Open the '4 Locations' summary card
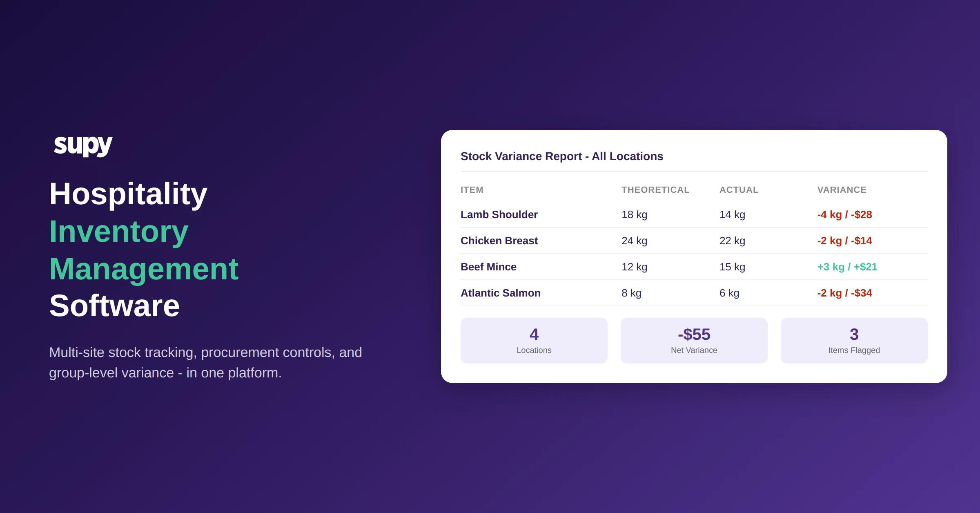Viewport: 980px width, 513px height. [x=534, y=341]
